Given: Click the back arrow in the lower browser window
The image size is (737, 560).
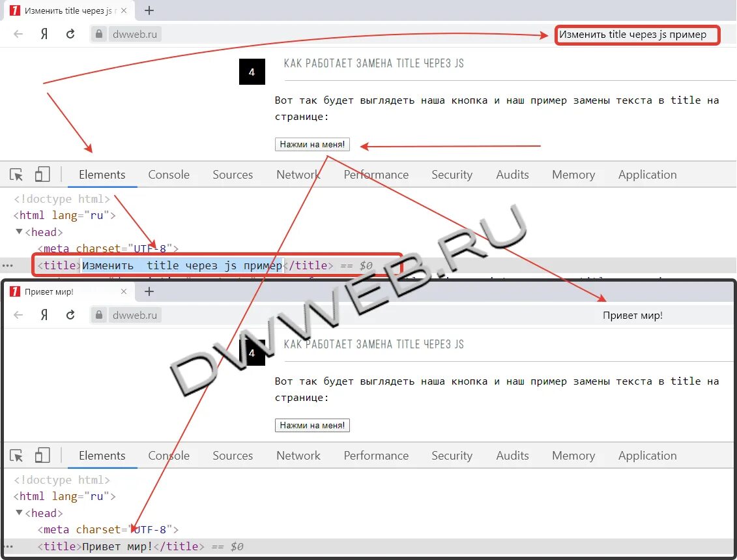Looking at the screenshot, I should point(18,315).
